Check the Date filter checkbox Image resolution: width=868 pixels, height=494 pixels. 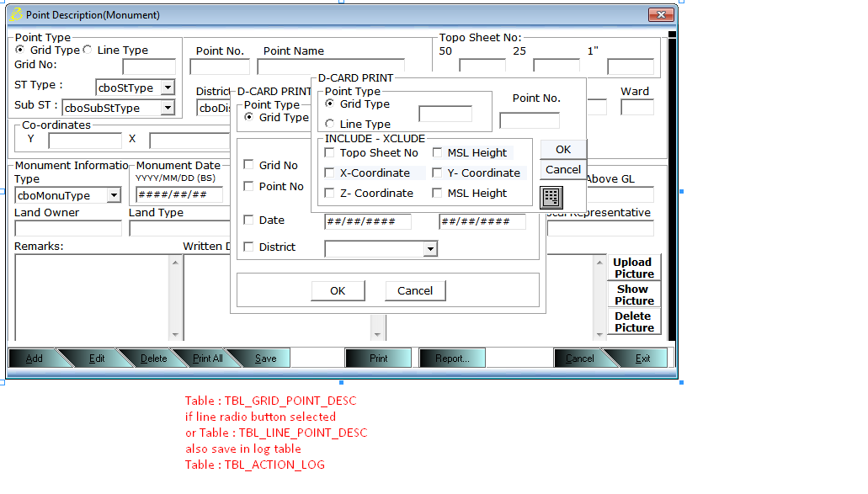tap(249, 220)
